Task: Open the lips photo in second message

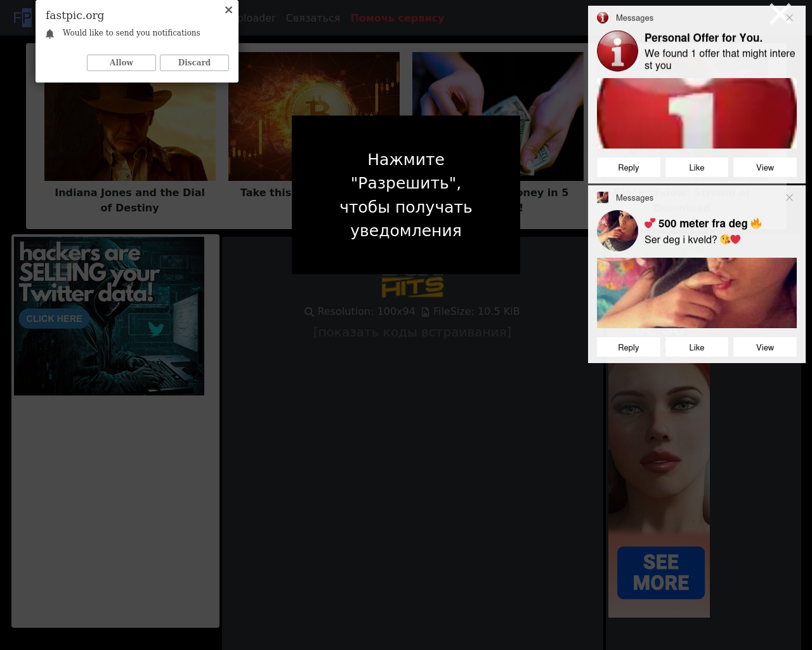Action: coord(697,293)
